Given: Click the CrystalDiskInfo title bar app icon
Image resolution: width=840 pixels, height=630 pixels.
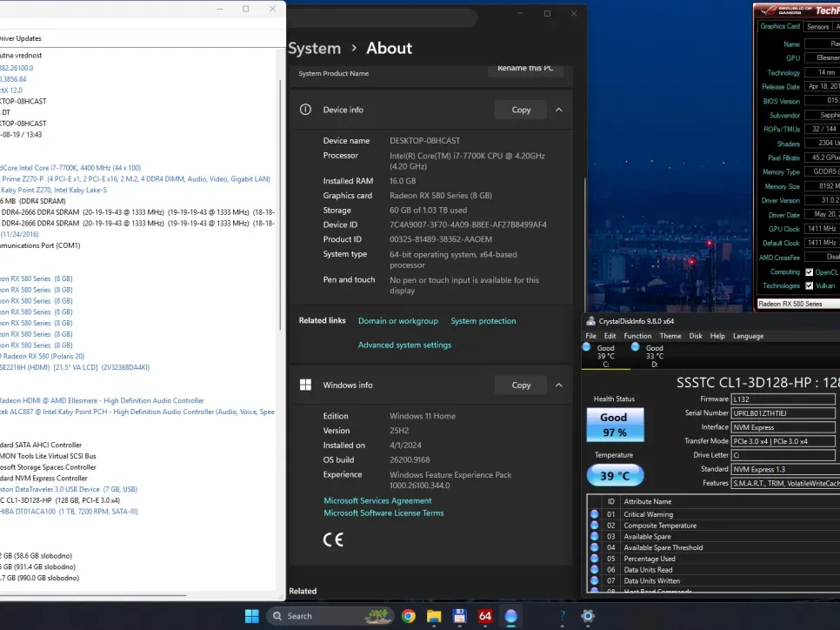Looking at the screenshot, I should tap(591, 321).
